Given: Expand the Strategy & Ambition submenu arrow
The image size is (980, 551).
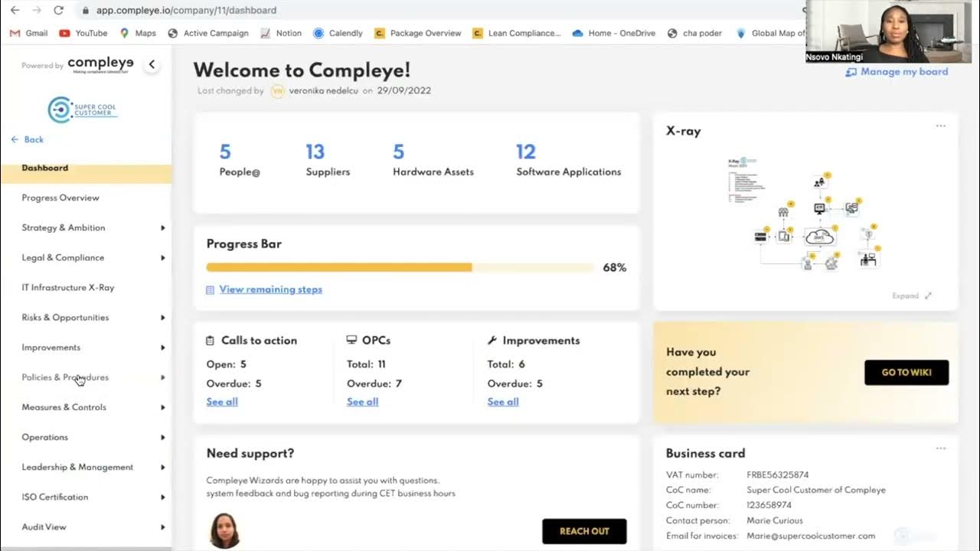Looking at the screenshot, I should (x=162, y=228).
